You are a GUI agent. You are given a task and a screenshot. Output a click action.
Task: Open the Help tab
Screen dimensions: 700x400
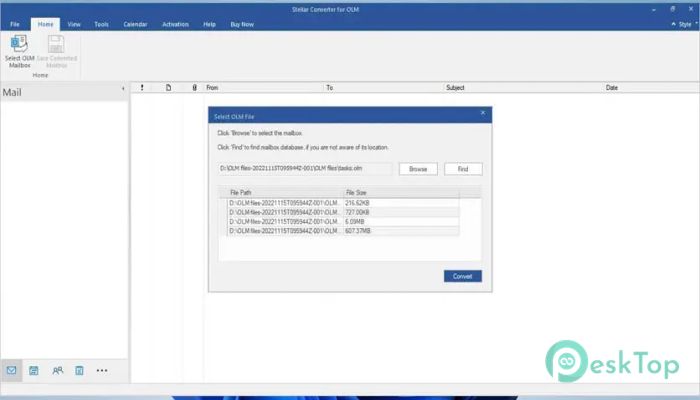(209, 24)
